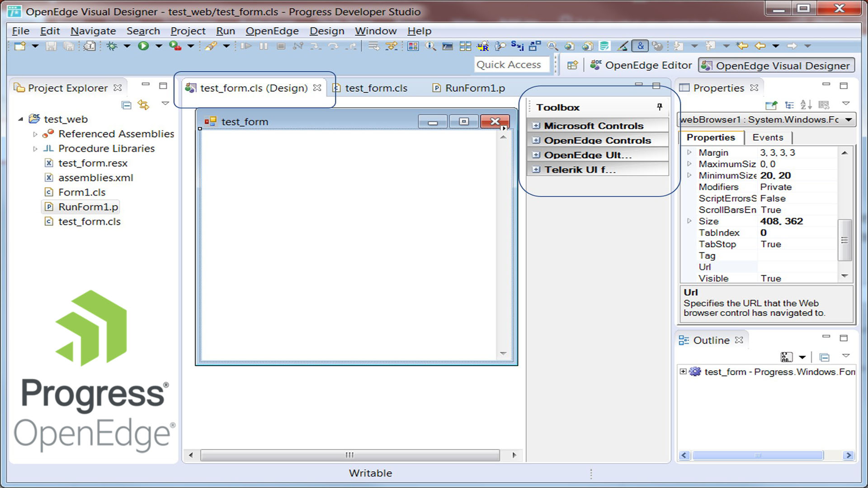Open the New wizard dropdown arrow
868x488 pixels.
coord(35,46)
